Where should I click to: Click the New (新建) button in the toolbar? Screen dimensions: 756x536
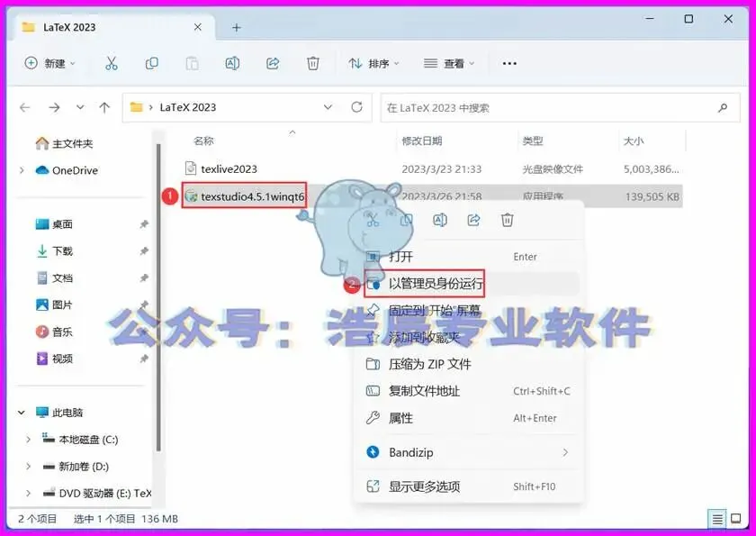(50, 63)
